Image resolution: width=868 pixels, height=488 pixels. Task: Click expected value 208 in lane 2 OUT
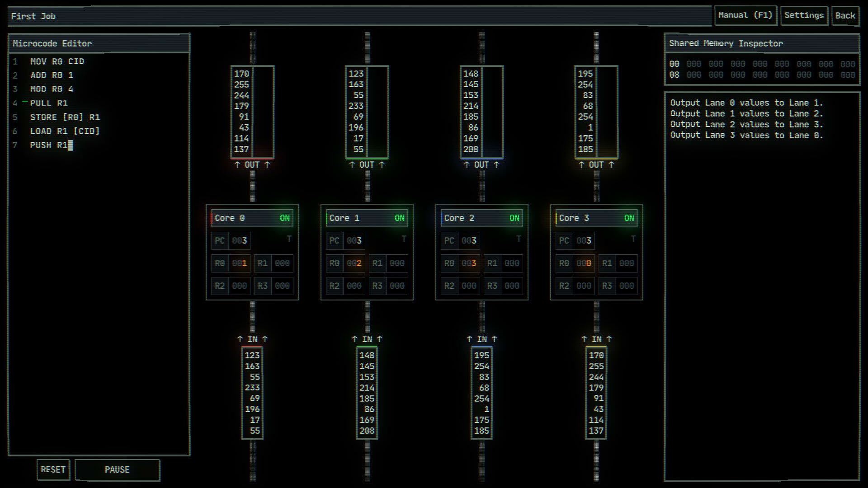[471, 149]
